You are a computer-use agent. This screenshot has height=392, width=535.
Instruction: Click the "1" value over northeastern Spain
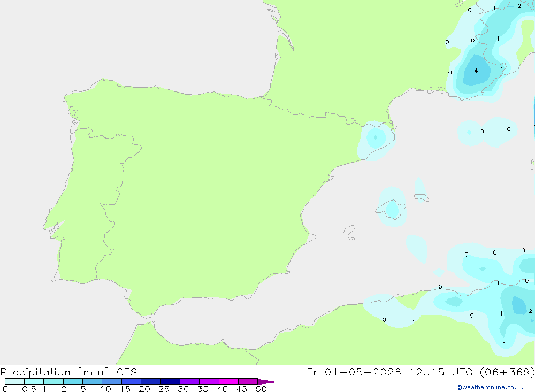[x=376, y=137]
